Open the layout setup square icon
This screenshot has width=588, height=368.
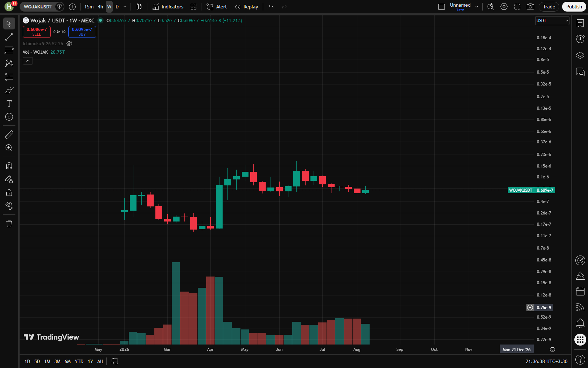pyautogui.click(x=442, y=7)
